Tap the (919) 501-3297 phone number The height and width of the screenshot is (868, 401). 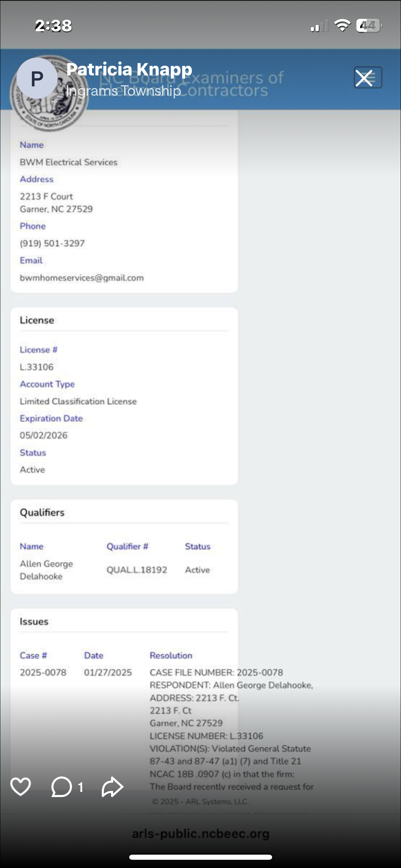click(x=52, y=243)
